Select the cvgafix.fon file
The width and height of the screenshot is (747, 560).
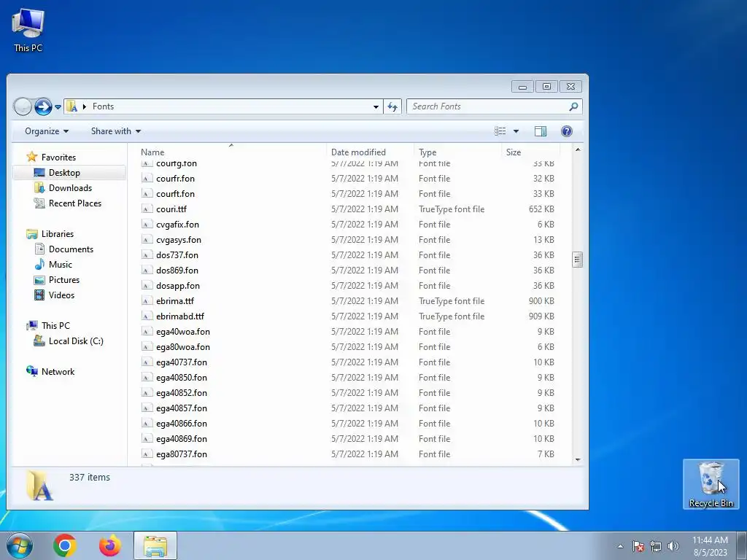178,225
